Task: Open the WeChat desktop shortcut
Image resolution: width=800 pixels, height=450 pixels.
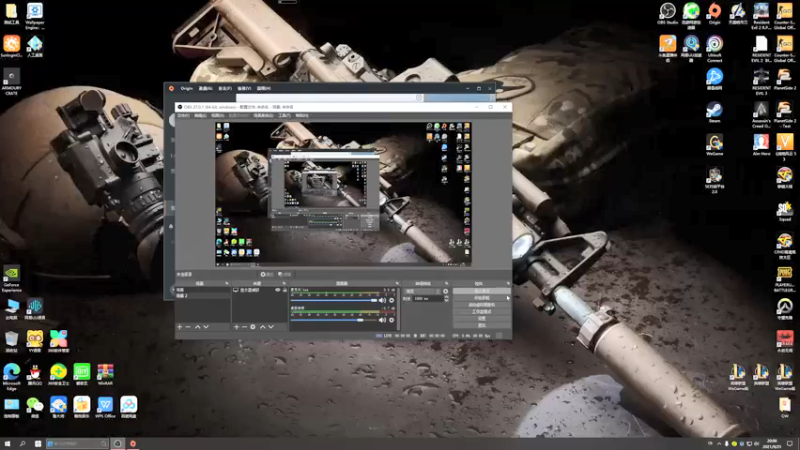Action: [x=35, y=407]
